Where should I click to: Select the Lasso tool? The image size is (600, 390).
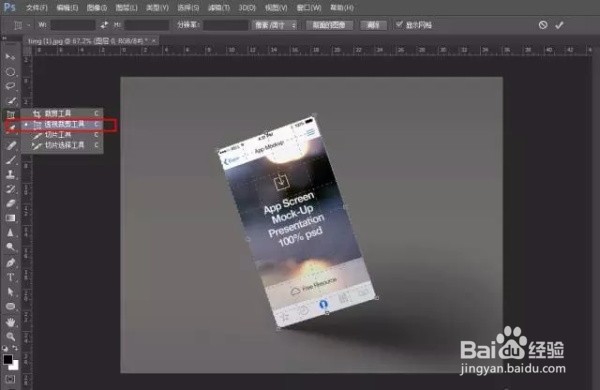point(10,86)
